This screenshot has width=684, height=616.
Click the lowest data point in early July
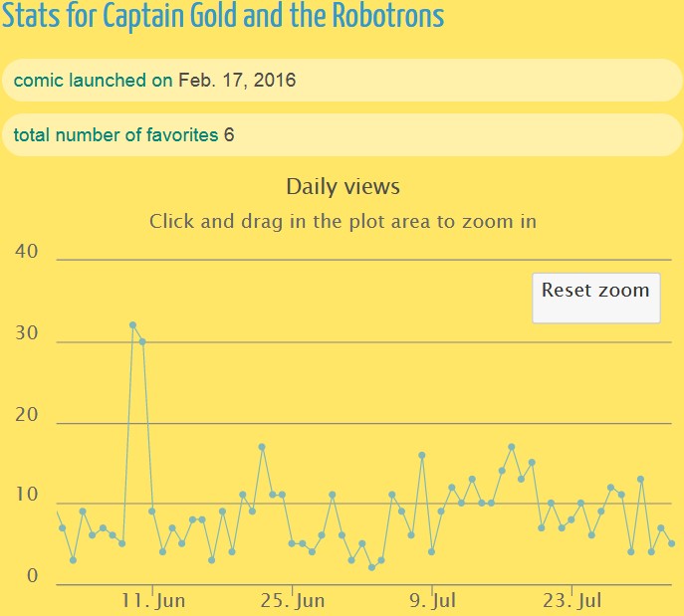click(371, 567)
